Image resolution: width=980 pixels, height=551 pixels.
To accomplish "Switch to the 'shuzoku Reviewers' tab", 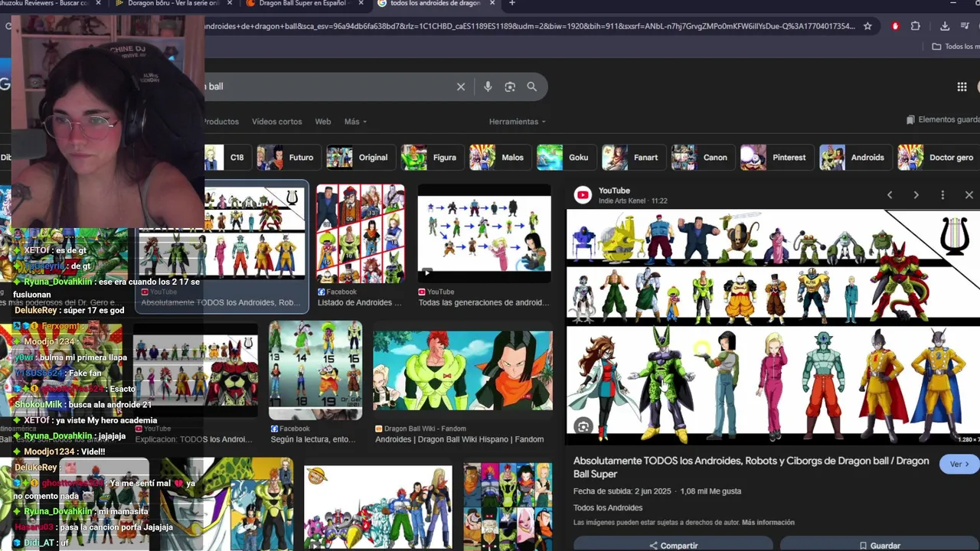I will pyautogui.click(x=52, y=3).
